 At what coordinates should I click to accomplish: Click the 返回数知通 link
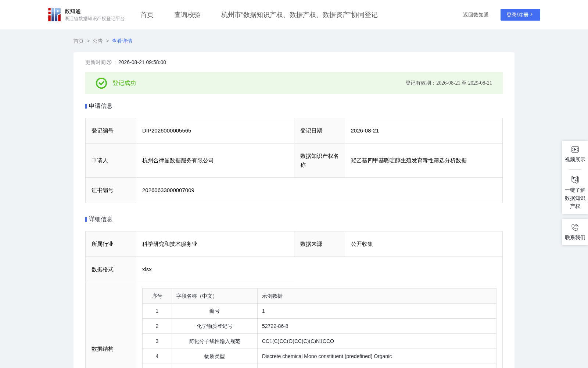coord(476,15)
